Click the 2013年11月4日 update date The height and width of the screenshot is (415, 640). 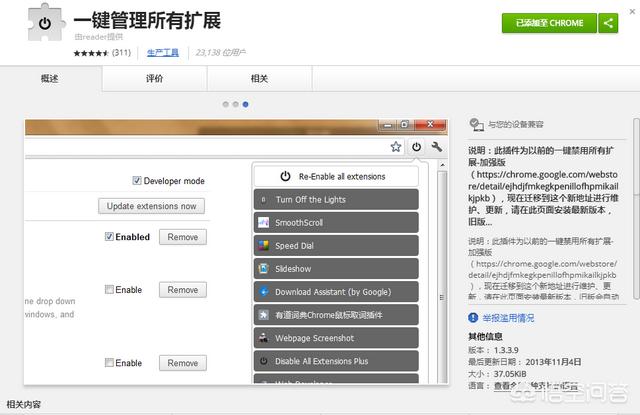(553, 362)
